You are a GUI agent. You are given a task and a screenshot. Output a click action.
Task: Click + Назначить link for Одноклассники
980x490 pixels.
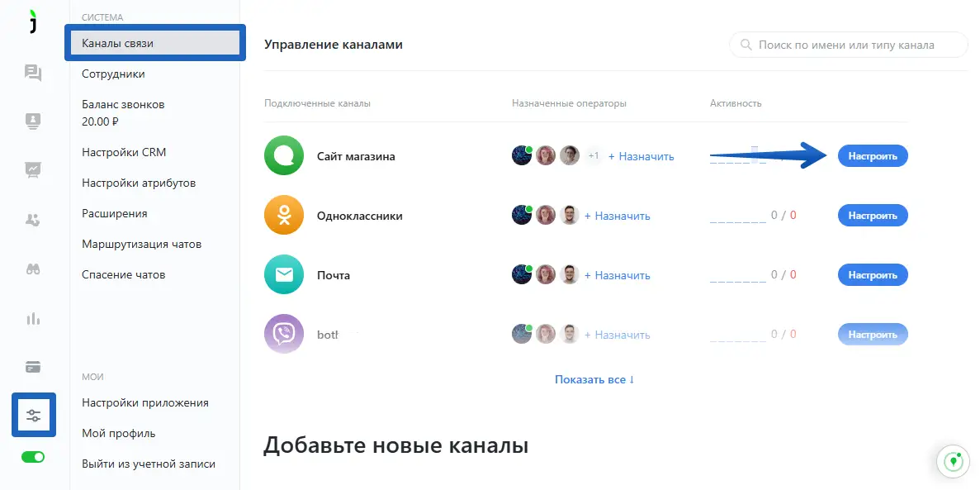[617, 216]
